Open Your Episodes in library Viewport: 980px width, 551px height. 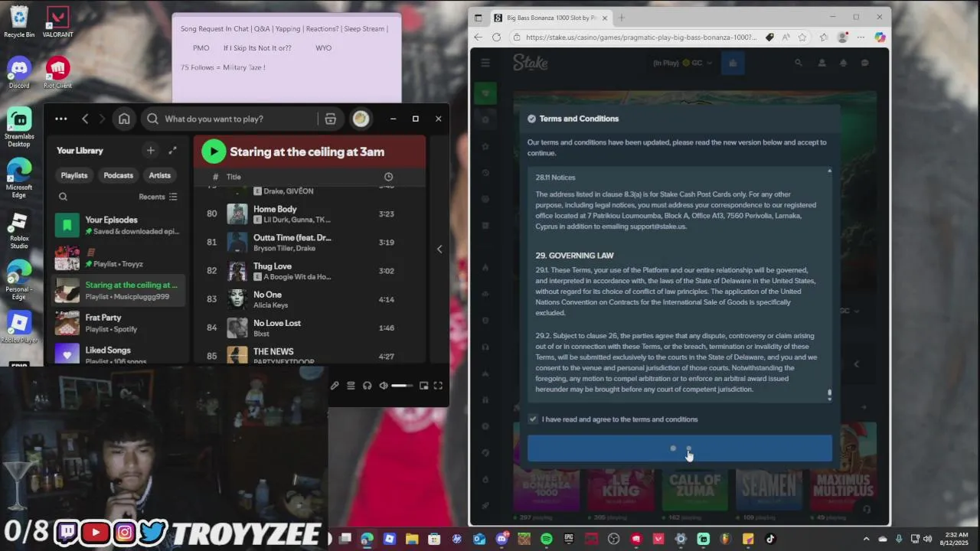point(119,225)
